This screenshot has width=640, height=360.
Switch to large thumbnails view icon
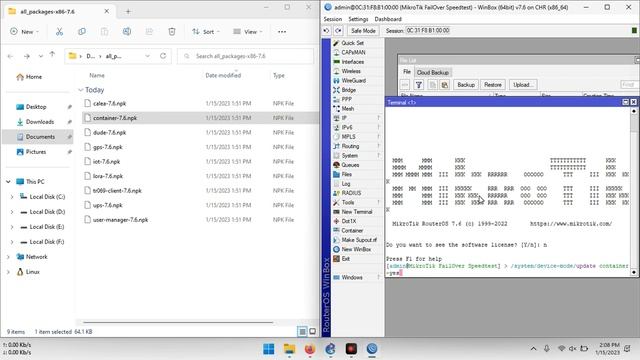(313, 331)
